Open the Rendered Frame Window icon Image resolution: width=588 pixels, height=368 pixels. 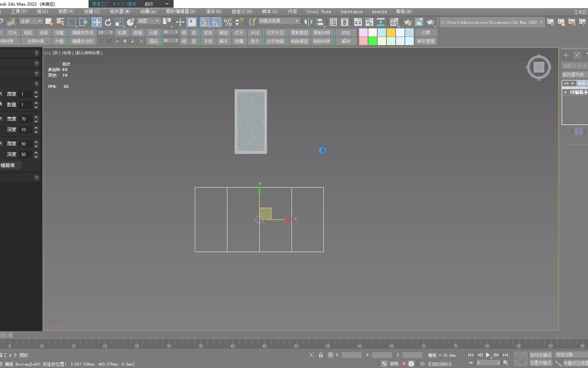[x=419, y=22]
